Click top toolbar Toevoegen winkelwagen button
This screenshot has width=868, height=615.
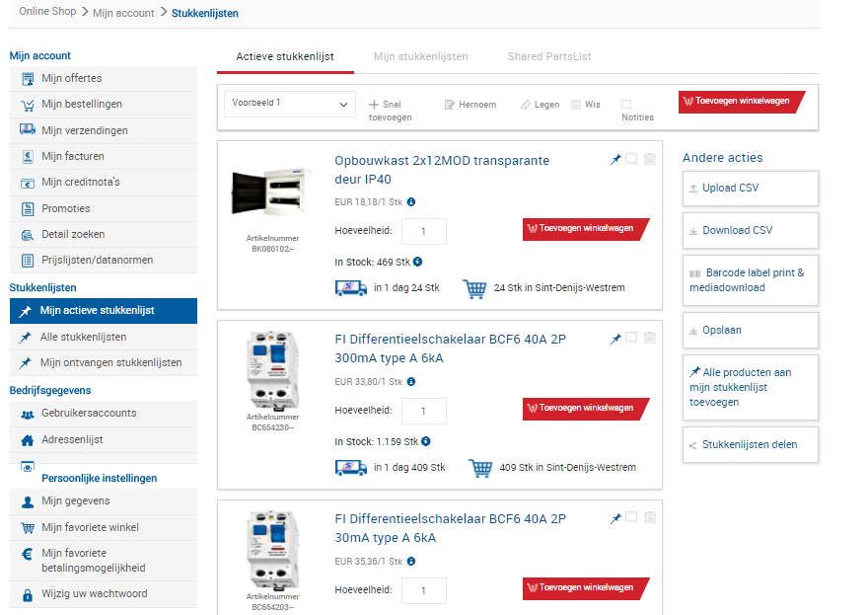click(x=741, y=102)
